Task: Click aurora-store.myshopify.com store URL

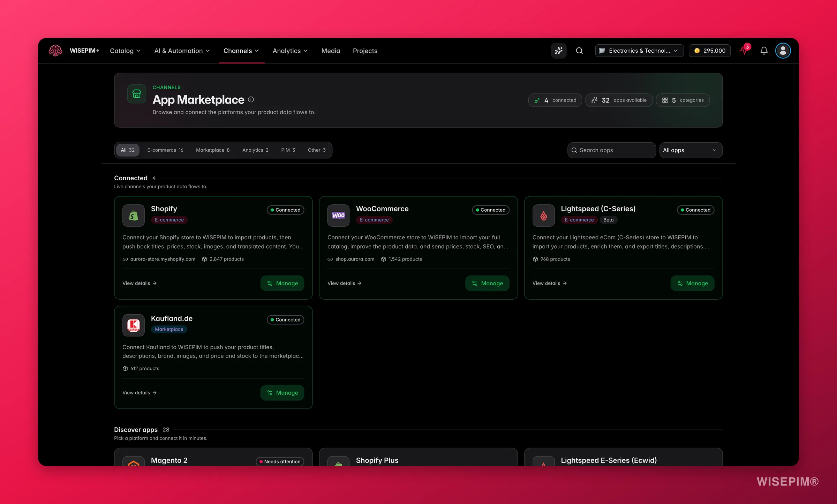Action: 163,259
